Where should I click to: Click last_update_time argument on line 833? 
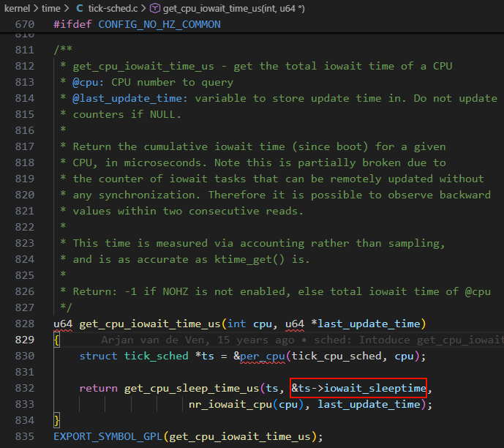pyautogui.click(x=369, y=404)
